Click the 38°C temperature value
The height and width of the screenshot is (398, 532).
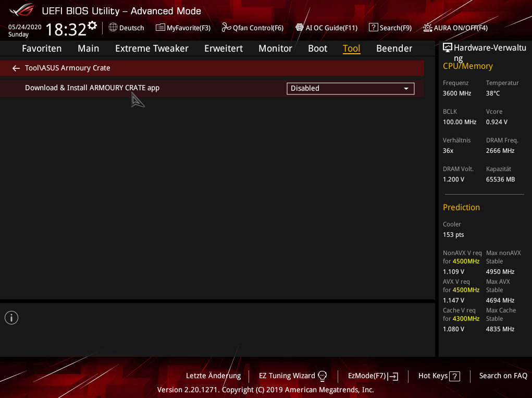click(492, 93)
